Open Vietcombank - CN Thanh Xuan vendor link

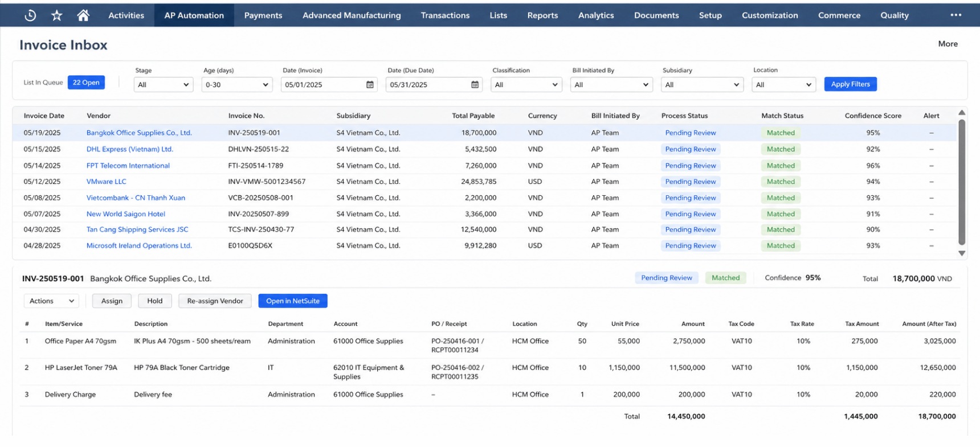(136, 198)
